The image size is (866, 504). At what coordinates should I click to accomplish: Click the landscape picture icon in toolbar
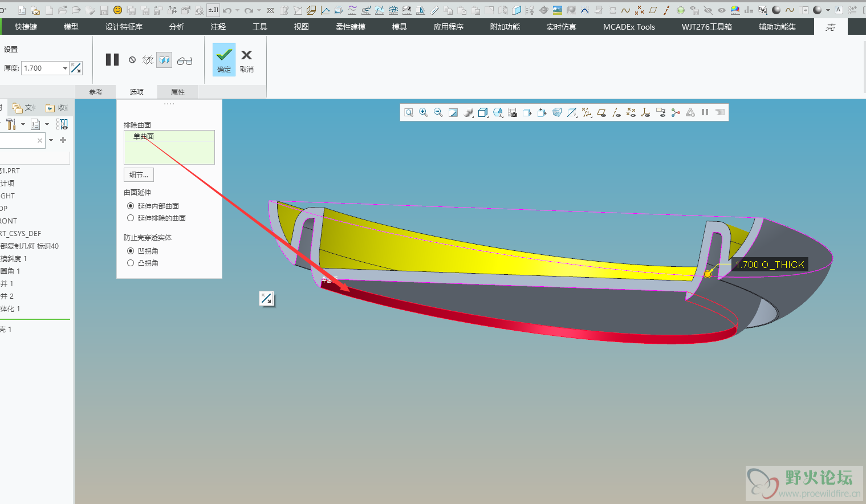[558, 10]
